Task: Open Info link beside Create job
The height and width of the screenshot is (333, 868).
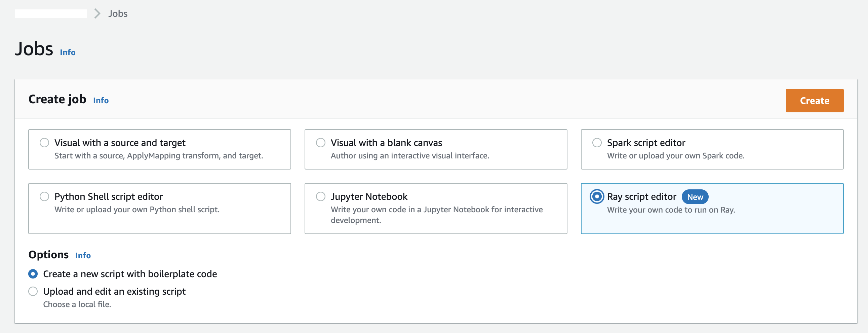Action: pos(101,101)
